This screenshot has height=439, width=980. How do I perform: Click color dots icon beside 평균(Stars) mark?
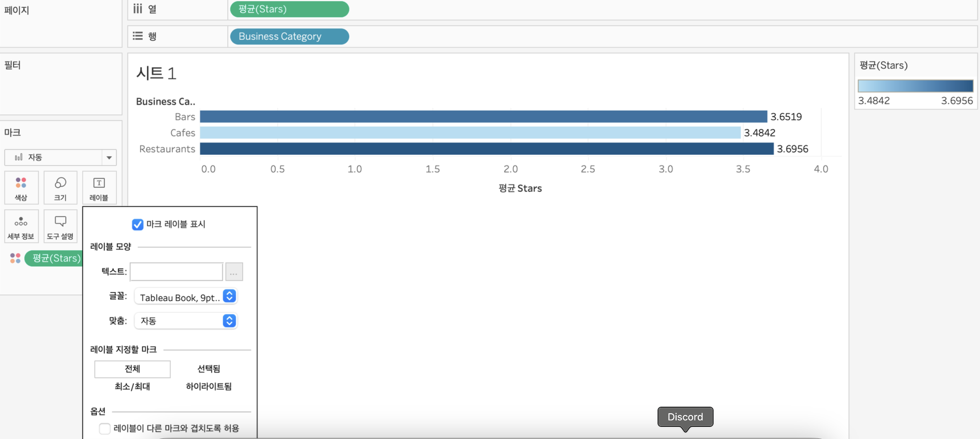(15, 258)
